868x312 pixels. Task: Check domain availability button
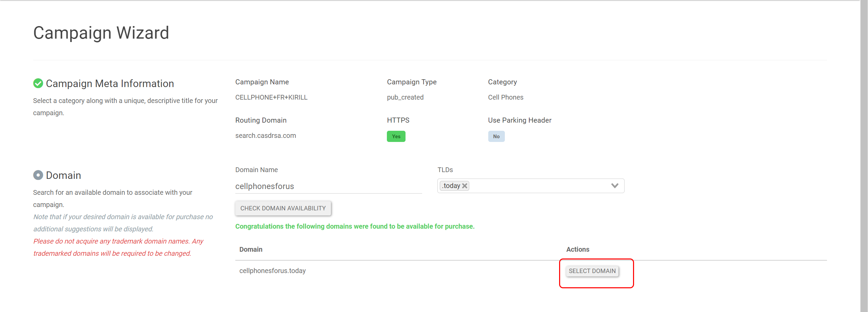[x=283, y=208]
